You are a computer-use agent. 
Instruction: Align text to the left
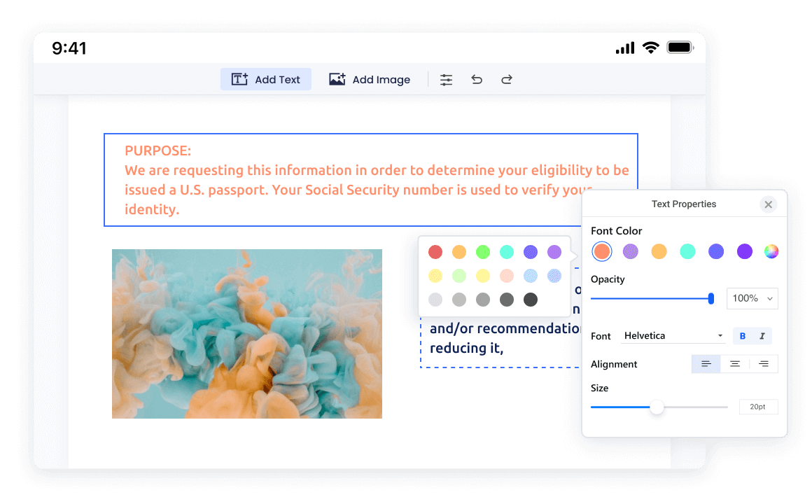pyautogui.click(x=706, y=364)
